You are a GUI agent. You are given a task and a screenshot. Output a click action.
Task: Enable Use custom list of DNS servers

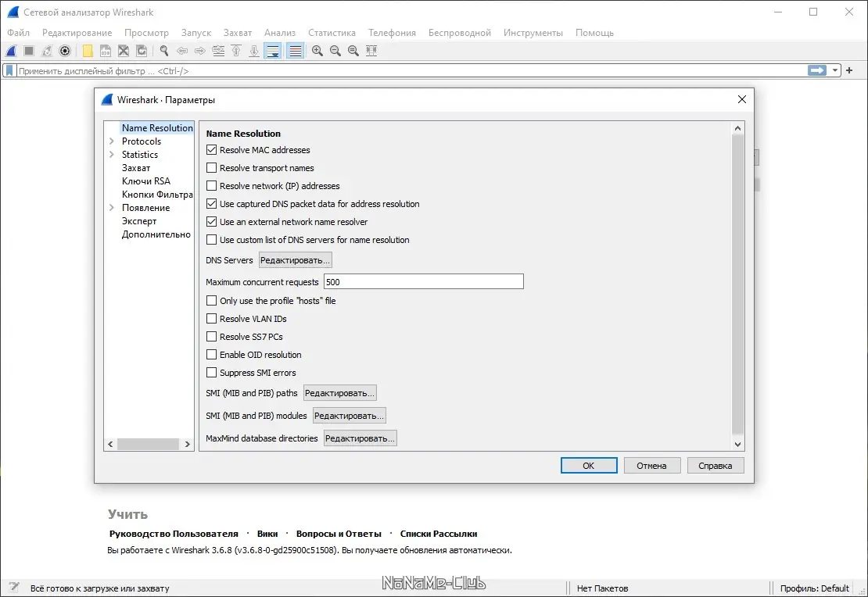pyautogui.click(x=211, y=240)
